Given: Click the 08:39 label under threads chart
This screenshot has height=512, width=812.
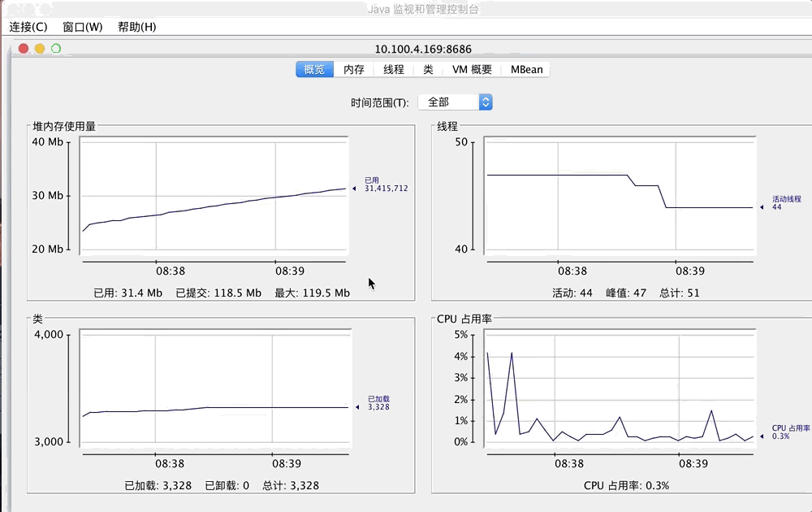Looking at the screenshot, I should coord(689,271).
